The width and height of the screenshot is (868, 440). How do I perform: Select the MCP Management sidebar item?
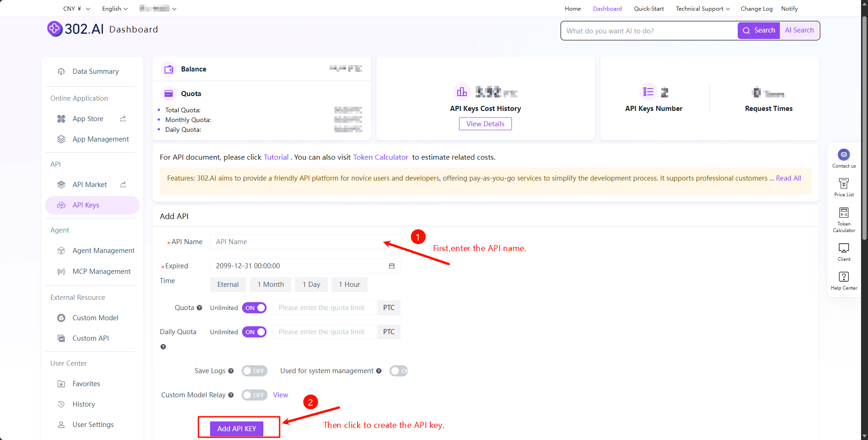(x=101, y=271)
